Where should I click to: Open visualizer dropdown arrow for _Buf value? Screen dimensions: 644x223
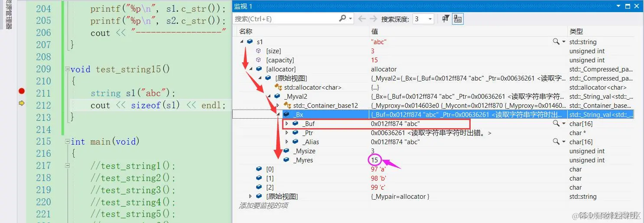point(563,124)
